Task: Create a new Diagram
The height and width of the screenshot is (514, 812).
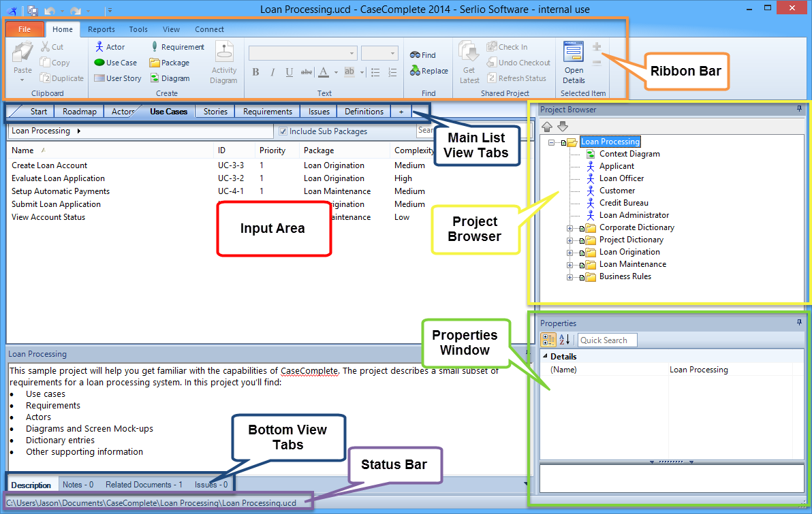Action: click(170, 78)
